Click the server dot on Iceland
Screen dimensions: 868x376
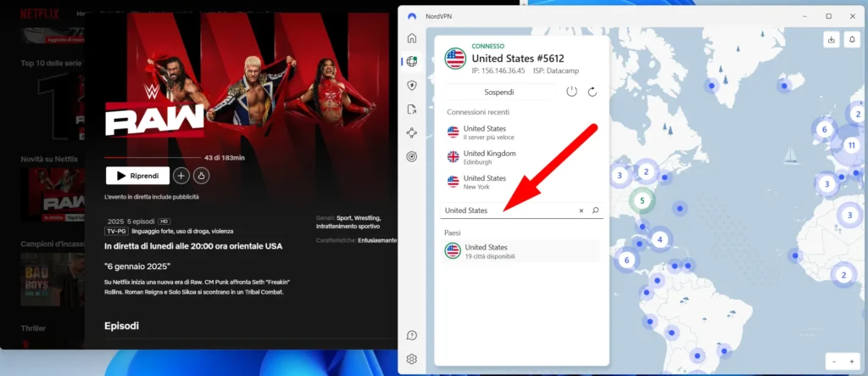(783, 86)
